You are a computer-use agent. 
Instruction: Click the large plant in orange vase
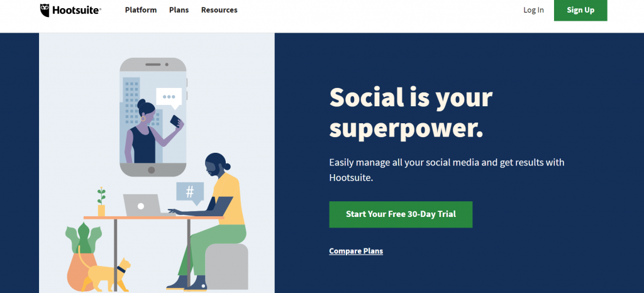coord(84,257)
